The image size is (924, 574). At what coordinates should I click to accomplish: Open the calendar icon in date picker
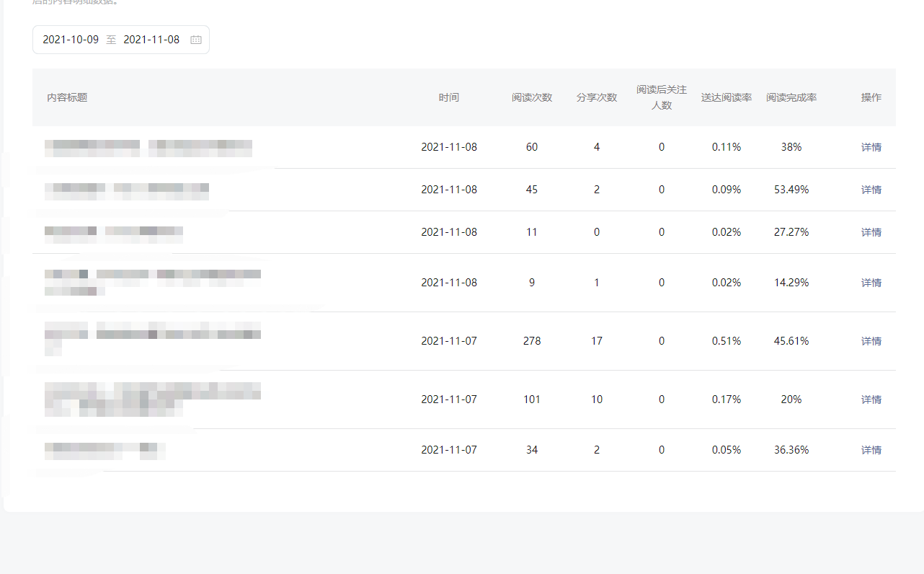(x=195, y=40)
